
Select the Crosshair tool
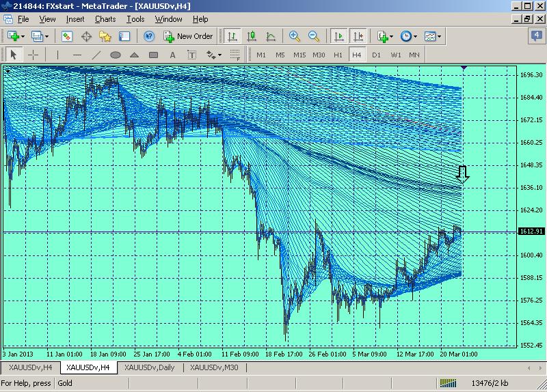(x=33, y=55)
